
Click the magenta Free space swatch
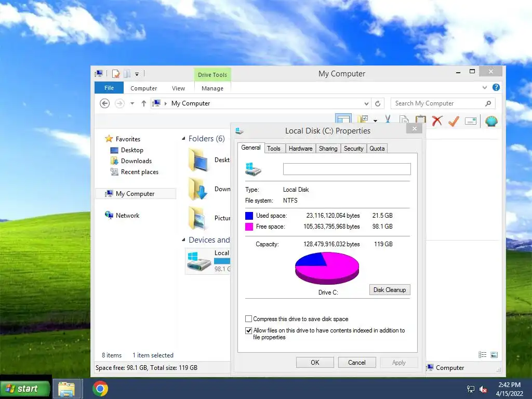249,227
